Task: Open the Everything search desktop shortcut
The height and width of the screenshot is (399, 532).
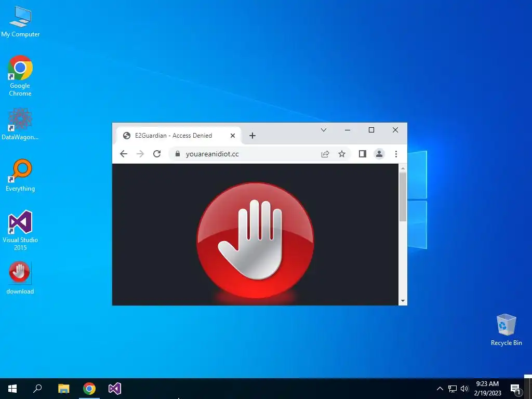Action: coord(20,176)
